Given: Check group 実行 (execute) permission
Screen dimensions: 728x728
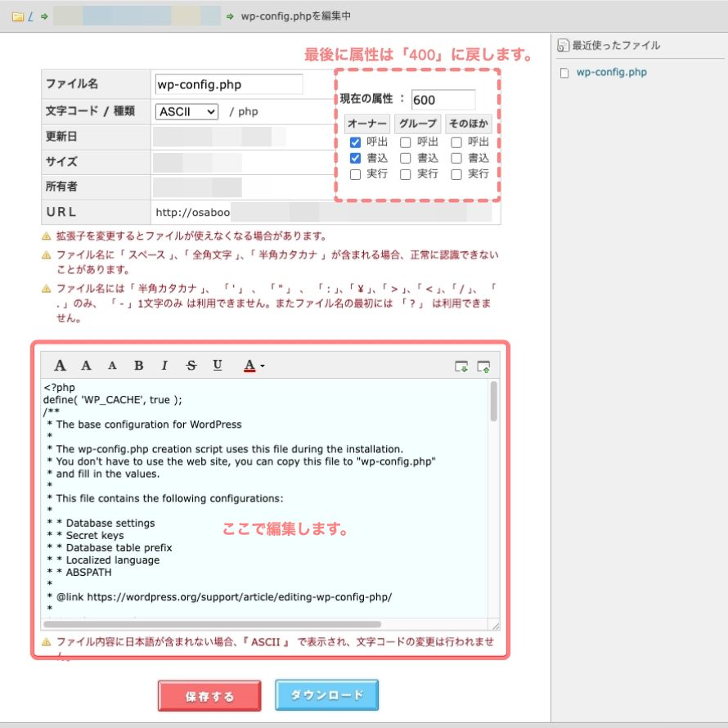Looking at the screenshot, I should click(x=406, y=174).
